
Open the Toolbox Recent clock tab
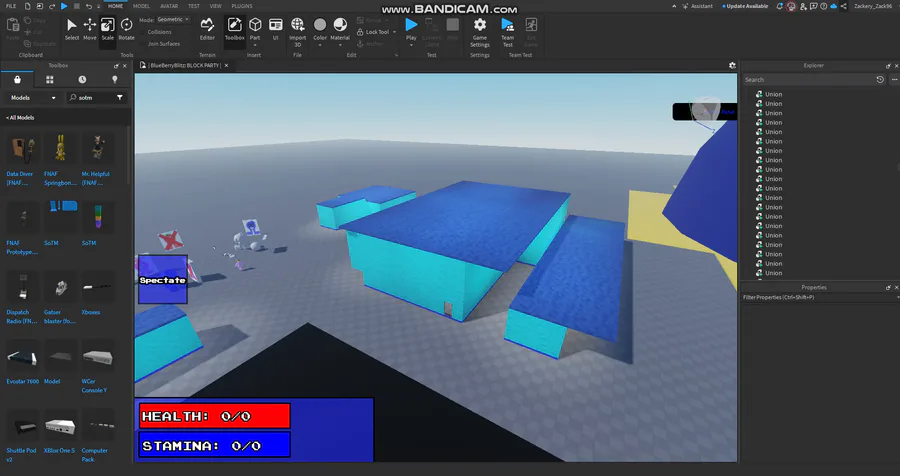coord(82,79)
